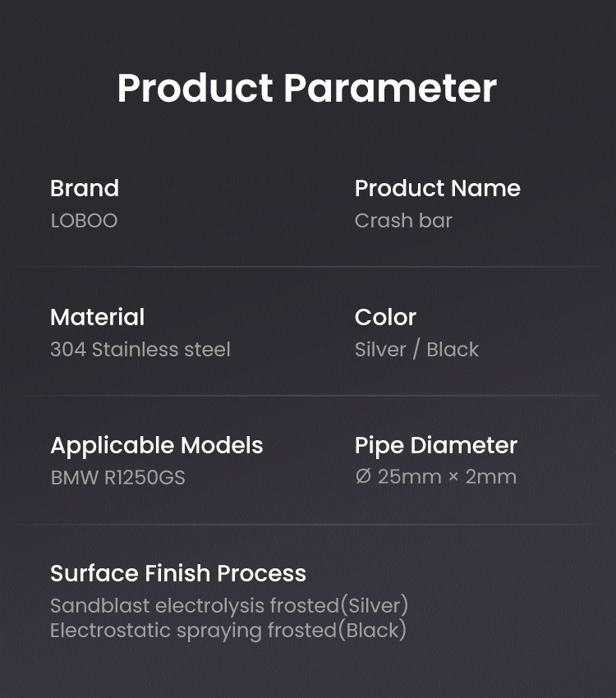Click the × sign in pipe dimensions

pyautogui.click(x=453, y=478)
